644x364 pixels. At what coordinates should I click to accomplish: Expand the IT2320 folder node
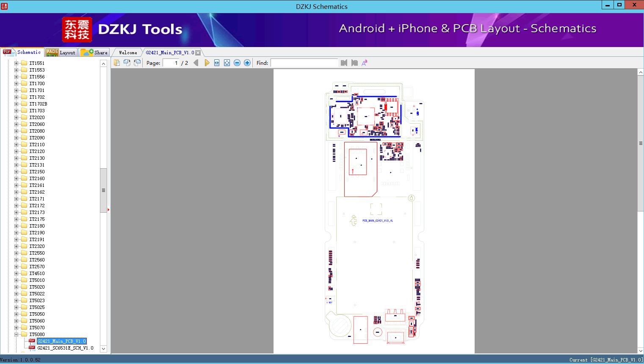click(x=17, y=246)
